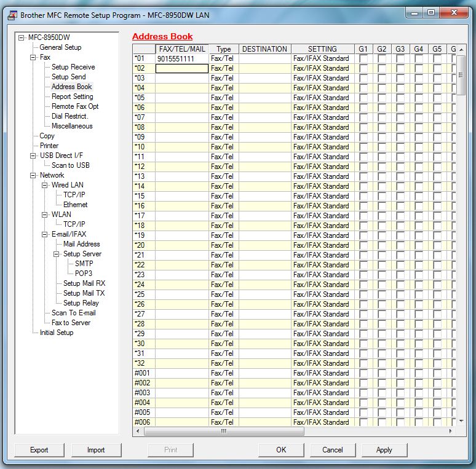Click the Apply button
Screen dimensions: 476x469
[x=384, y=450]
